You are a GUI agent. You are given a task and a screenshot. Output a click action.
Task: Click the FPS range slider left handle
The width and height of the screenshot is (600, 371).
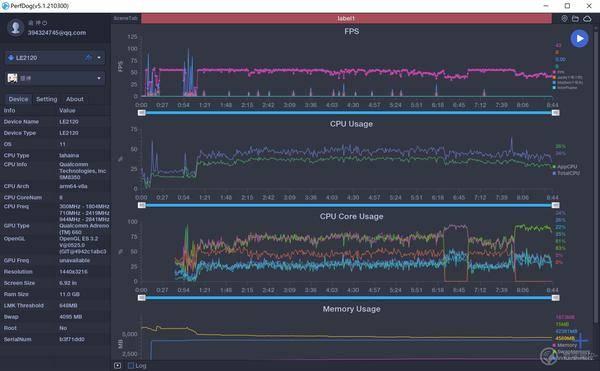142,113
